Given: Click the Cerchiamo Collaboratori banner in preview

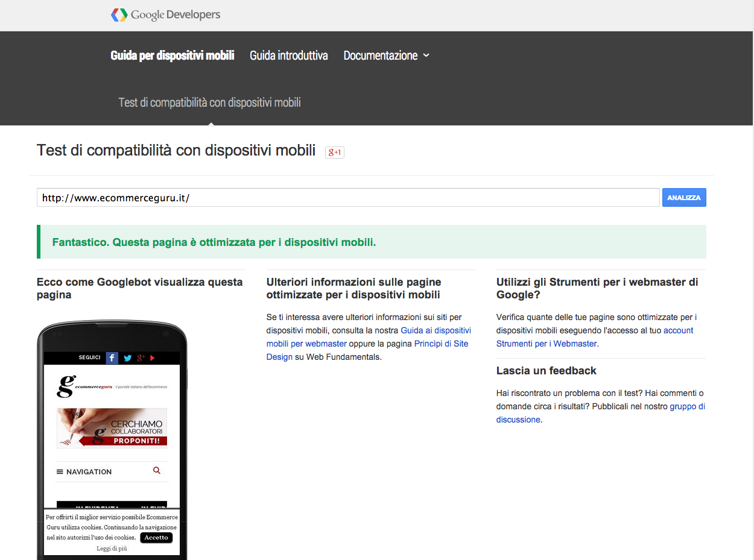Looking at the screenshot, I should (x=112, y=428).
